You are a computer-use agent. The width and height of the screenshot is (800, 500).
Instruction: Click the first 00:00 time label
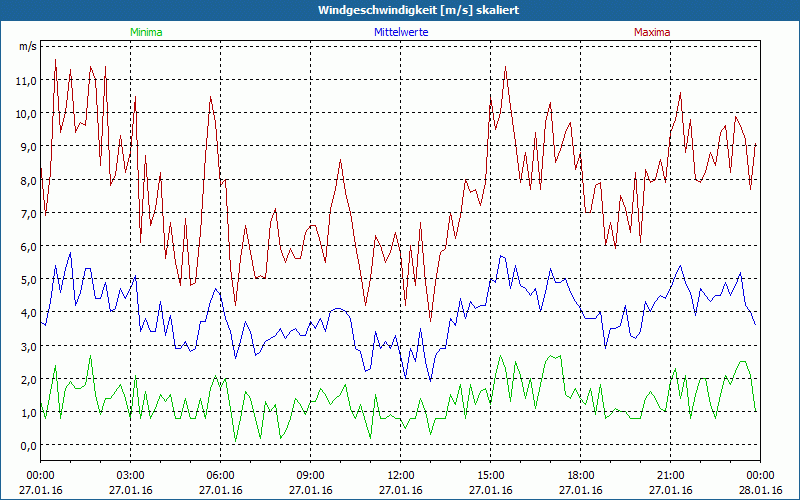tap(40, 476)
